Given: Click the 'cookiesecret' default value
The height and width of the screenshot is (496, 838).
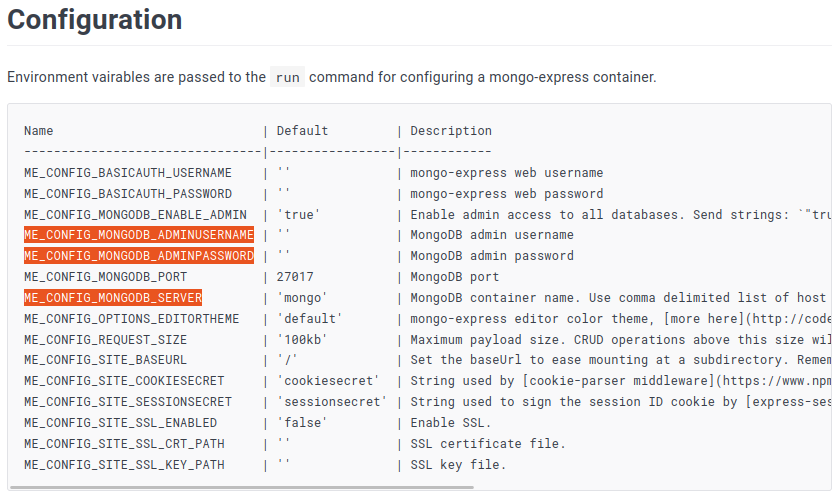Looking at the screenshot, I should (328, 381).
